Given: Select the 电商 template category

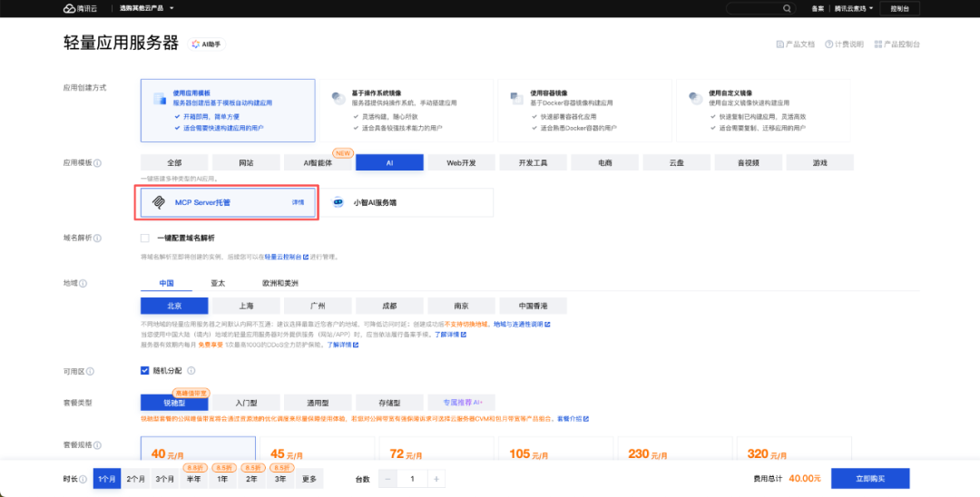Looking at the screenshot, I should tap(605, 162).
